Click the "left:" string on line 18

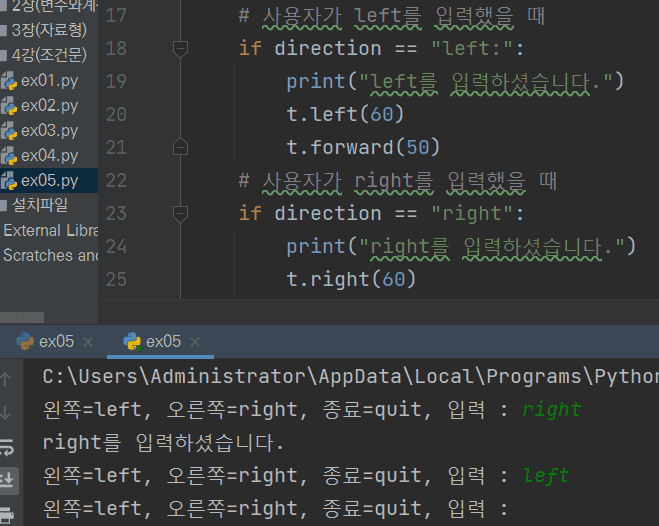472,49
